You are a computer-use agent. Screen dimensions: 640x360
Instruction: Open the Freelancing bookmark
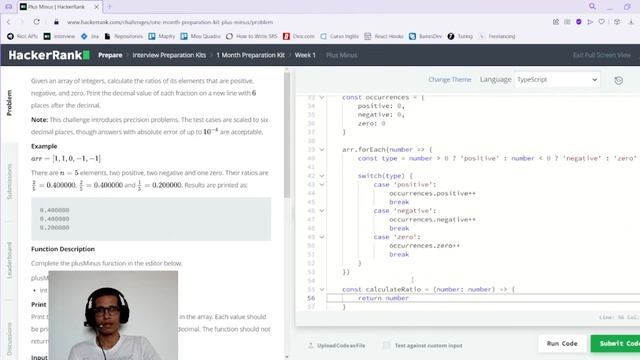click(497, 36)
